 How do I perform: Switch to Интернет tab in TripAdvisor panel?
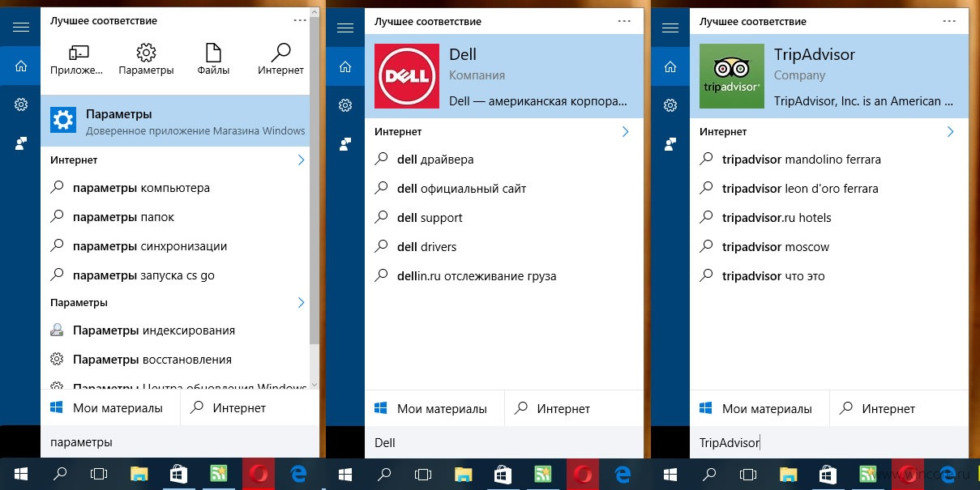[899, 408]
